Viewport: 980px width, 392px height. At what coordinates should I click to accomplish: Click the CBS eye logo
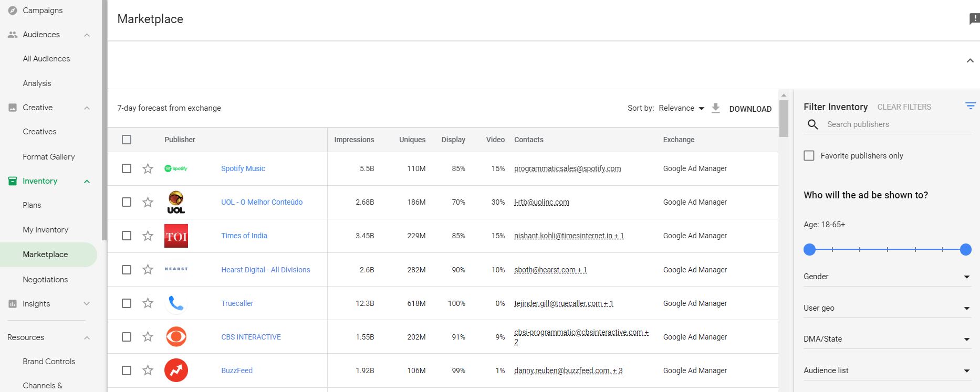(176, 336)
